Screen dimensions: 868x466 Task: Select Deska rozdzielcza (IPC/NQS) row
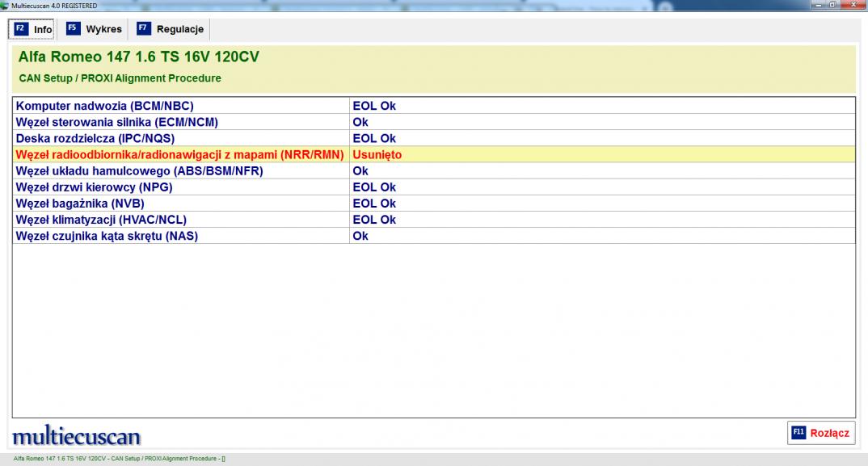(434, 138)
